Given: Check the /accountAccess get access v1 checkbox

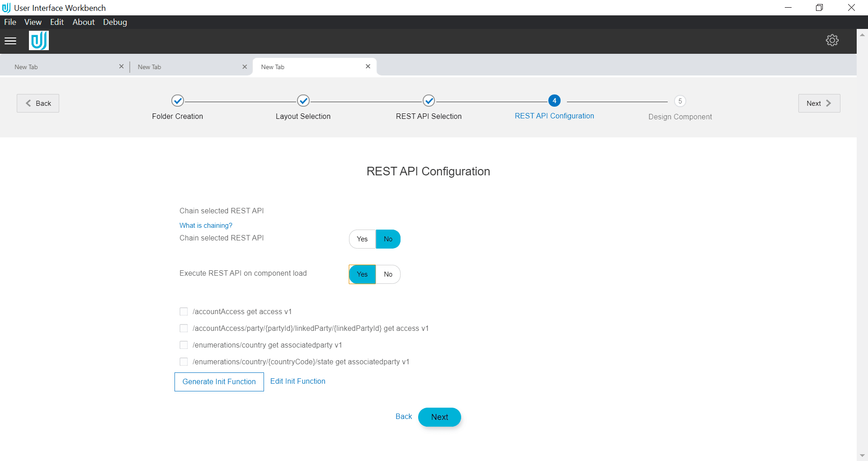Looking at the screenshot, I should tap(184, 311).
